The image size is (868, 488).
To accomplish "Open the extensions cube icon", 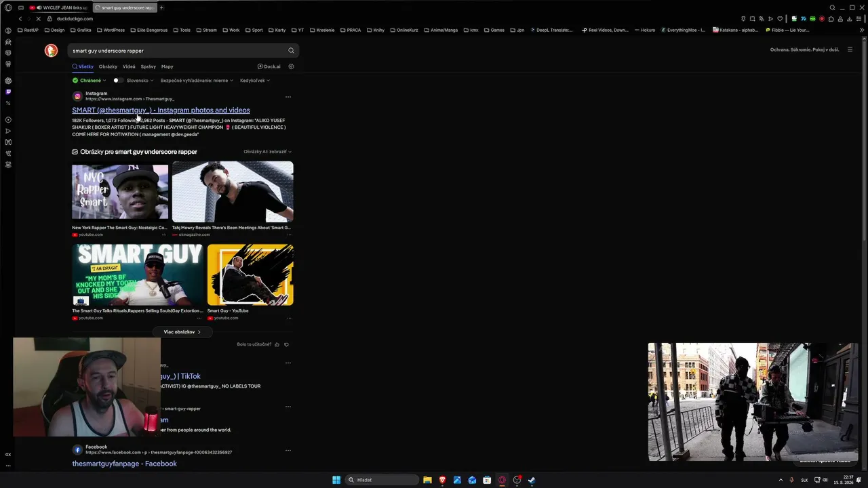I will (x=831, y=19).
